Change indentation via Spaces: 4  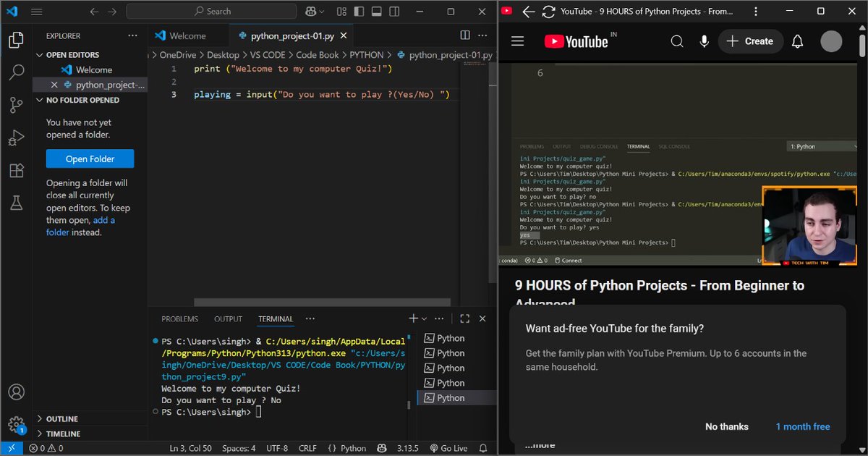[239, 448]
